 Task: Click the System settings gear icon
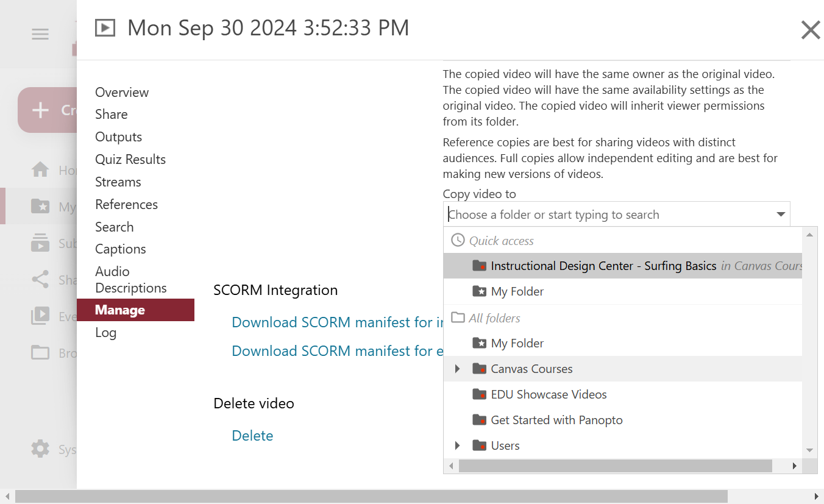point(40,449)
